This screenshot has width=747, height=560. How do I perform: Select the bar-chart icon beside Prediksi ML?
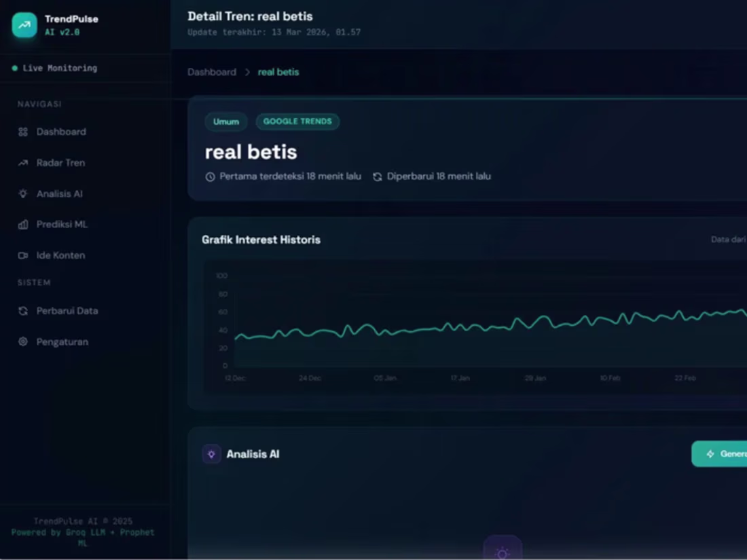[x=24, y=224]
